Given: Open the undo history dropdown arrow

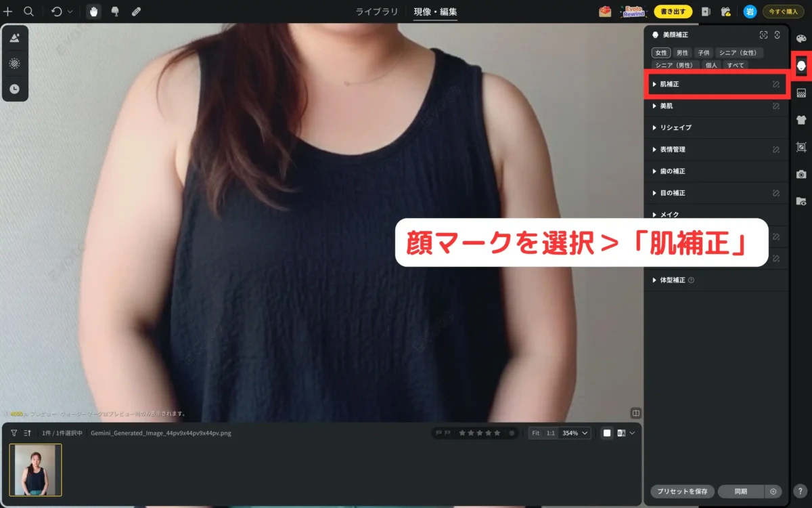Looking at the screenshot, I should 70,12.
